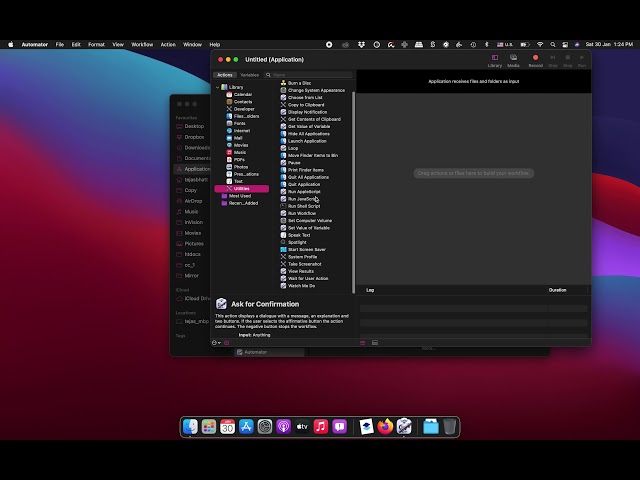Focus the action Name search field
Image resolution: width=640 pixels, height=480 pixels.
pos(308,75)
